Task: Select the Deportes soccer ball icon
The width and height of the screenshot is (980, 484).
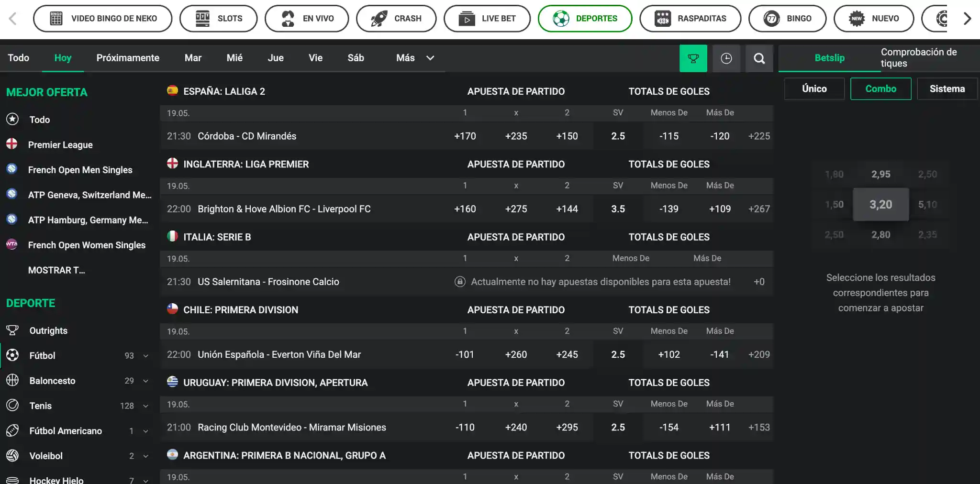Action: point(562,18)
